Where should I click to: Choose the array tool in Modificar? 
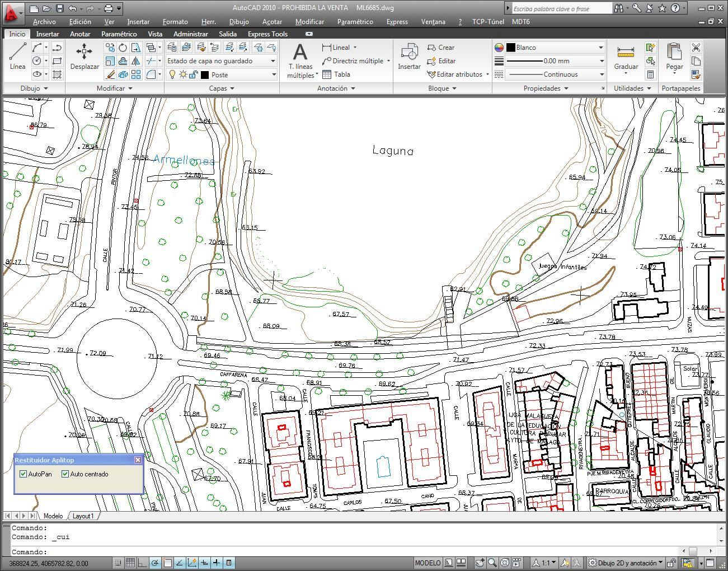click(x=136, y=74)
